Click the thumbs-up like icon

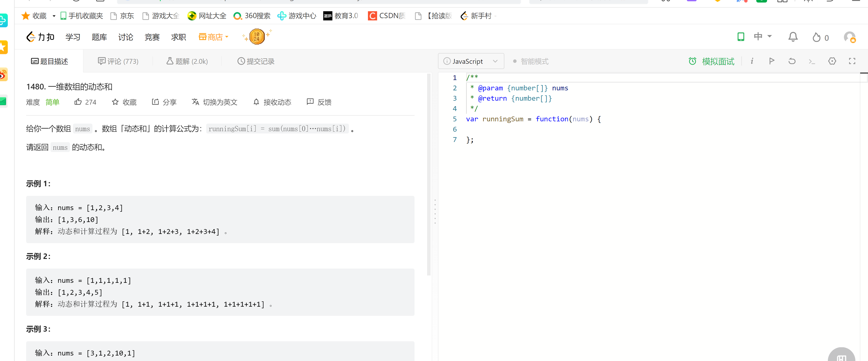coord(78,102)
